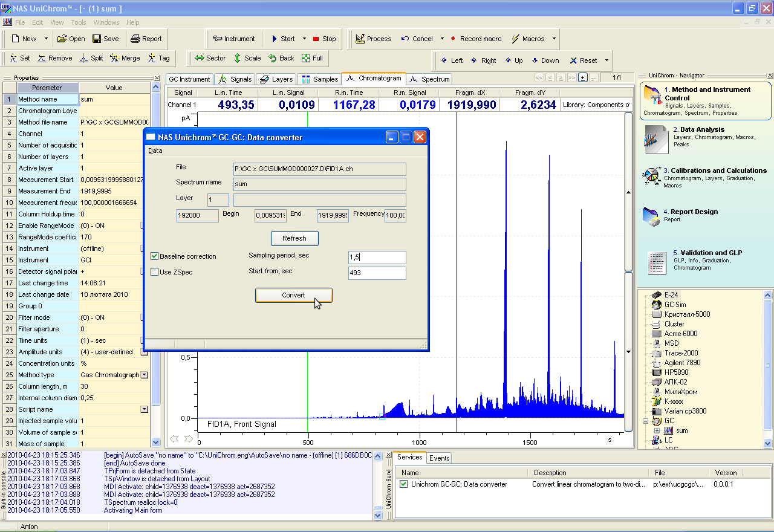Click the Sampling period input field
This screenshot has width=774, height=532.
point(377,258)
